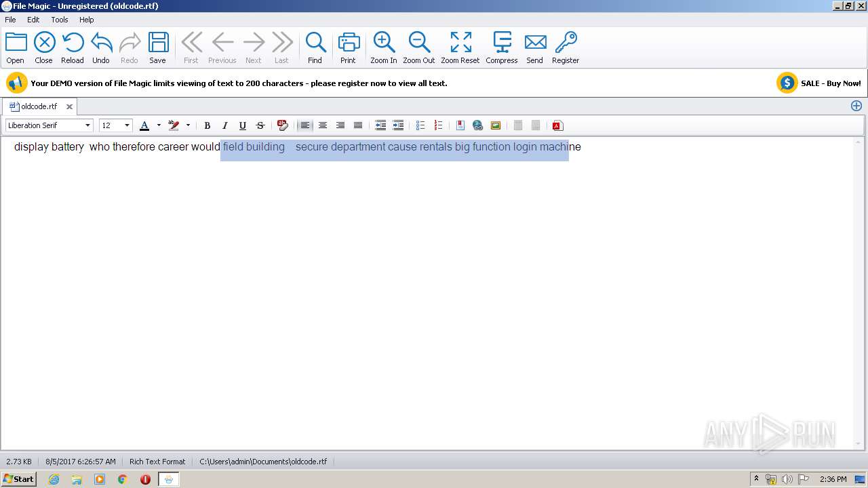
Task: Save the document
Action: 158,47
